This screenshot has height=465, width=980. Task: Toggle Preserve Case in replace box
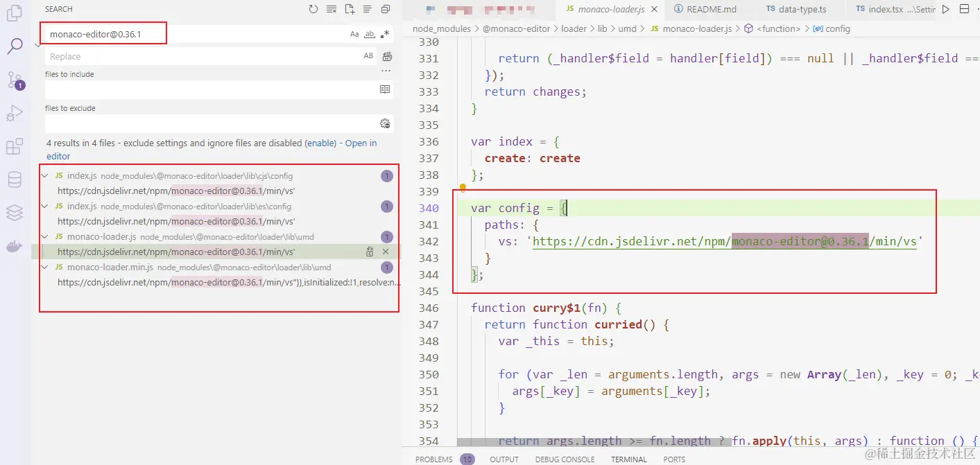coord(368,56)
